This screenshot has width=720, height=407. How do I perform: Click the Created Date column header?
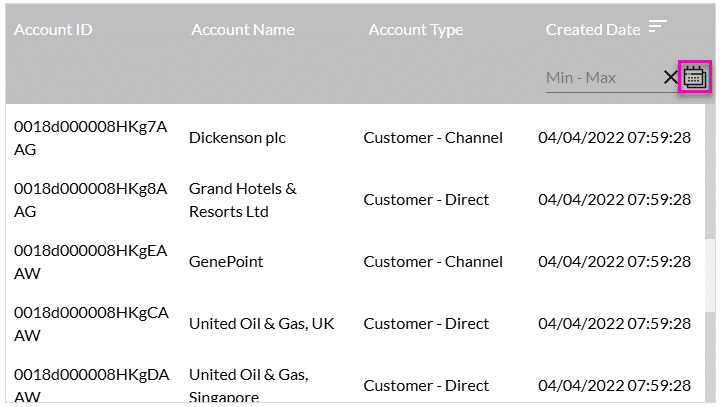592,29
